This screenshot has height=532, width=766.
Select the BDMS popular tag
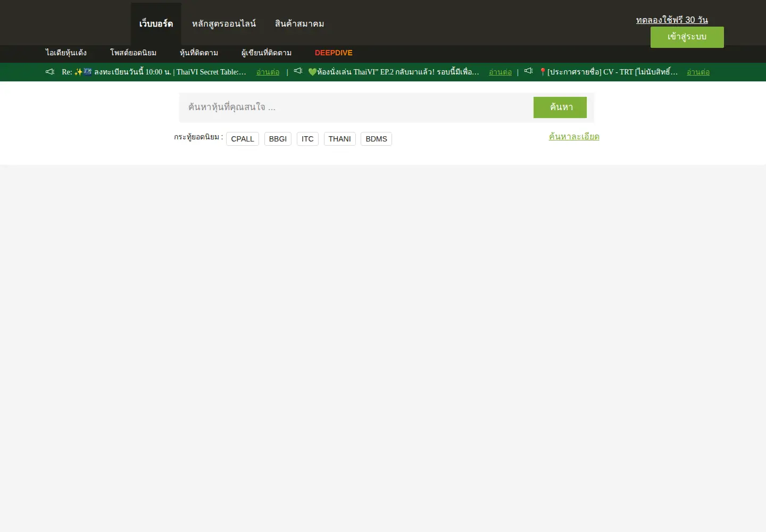coord(376,139)
